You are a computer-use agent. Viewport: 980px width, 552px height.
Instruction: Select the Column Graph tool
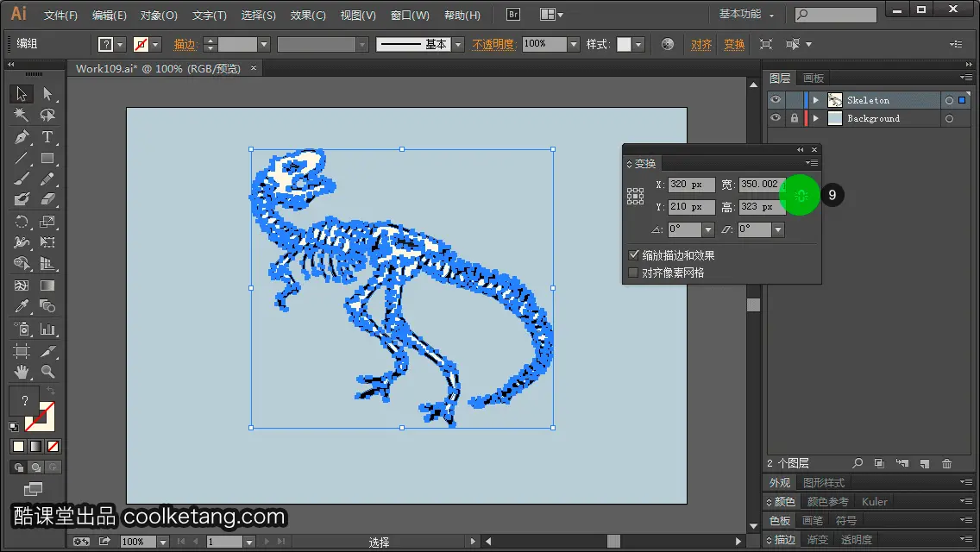pos(47,329)
